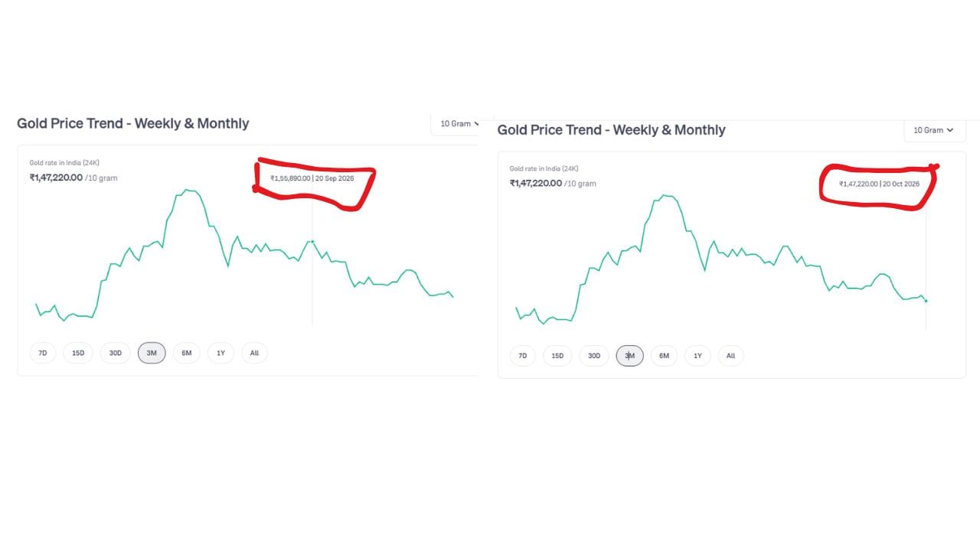Select 3M range in left chart
This screenshot has width=980, height=551.
pos(152,353)
